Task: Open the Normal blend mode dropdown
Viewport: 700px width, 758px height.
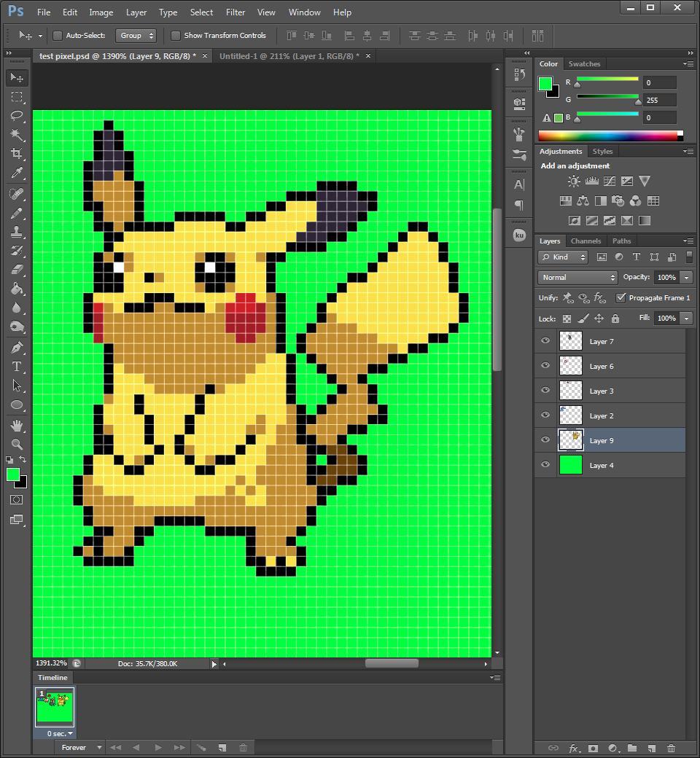Action: point(577,278)
